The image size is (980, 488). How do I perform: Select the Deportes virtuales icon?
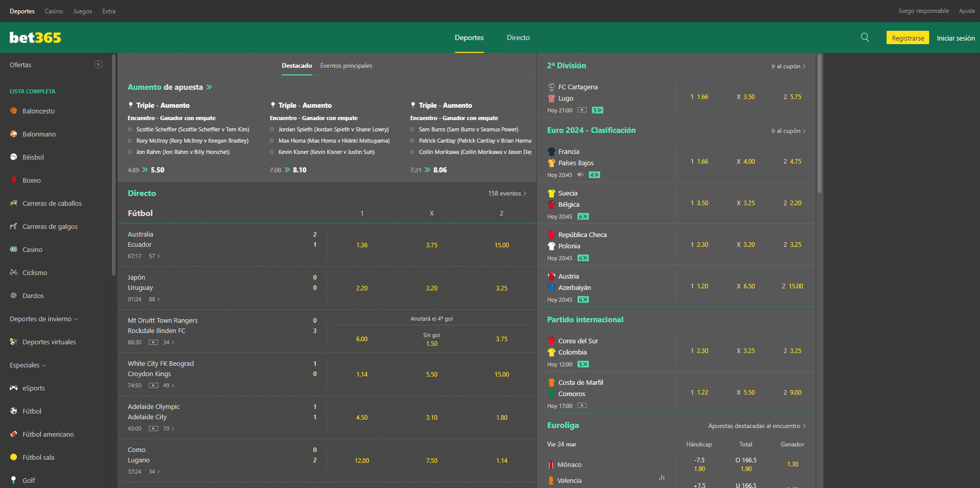(x=14, y=342)
